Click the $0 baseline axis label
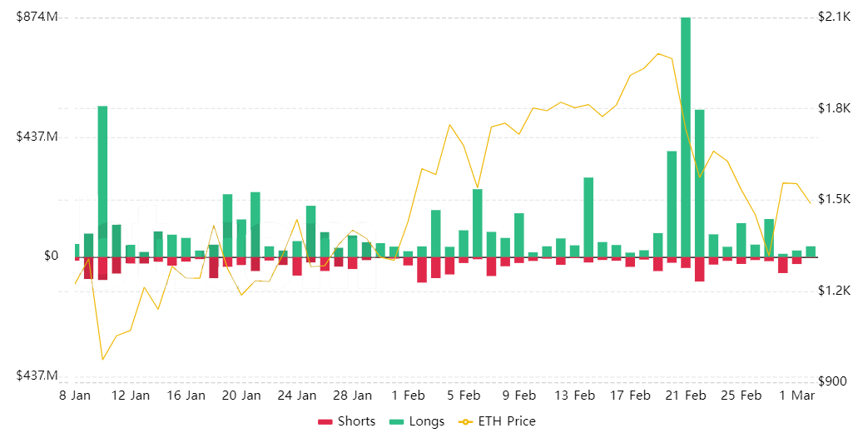This screenshot has width=868, height=438. point(51,256)
